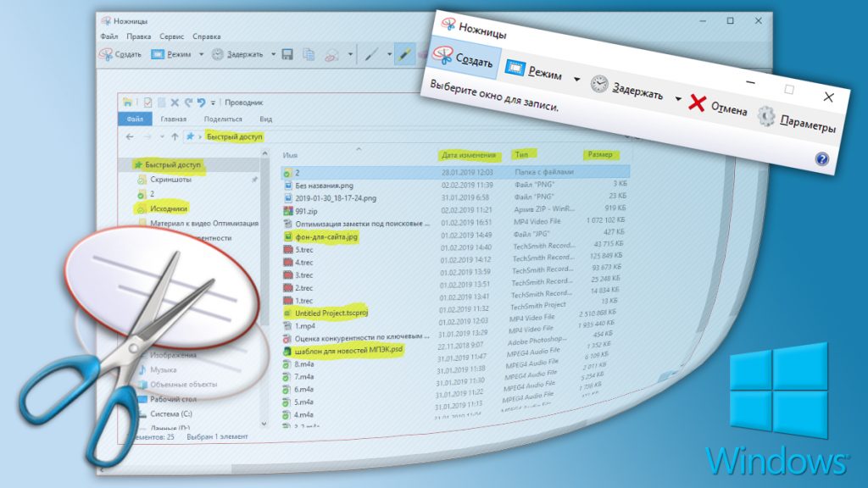The width and height of the screenshot is (868, 488).
Task: Sort by the Размер column header
Action: pos(600,154)
